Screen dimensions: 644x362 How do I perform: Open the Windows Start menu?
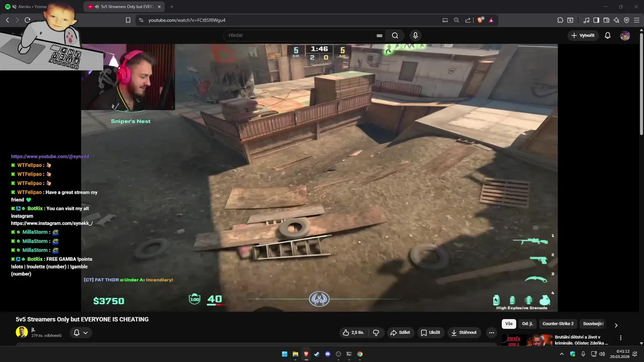click(x=284, y=354)
